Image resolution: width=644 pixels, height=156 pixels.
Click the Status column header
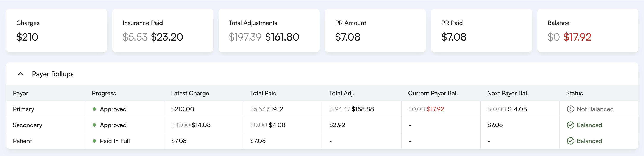tap(574, 93)
